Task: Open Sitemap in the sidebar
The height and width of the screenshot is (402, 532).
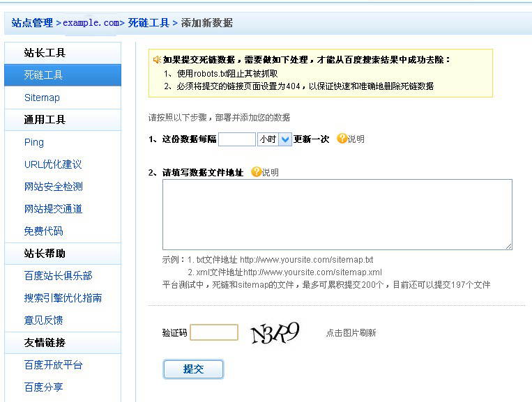Action: [x=42, y=98]
